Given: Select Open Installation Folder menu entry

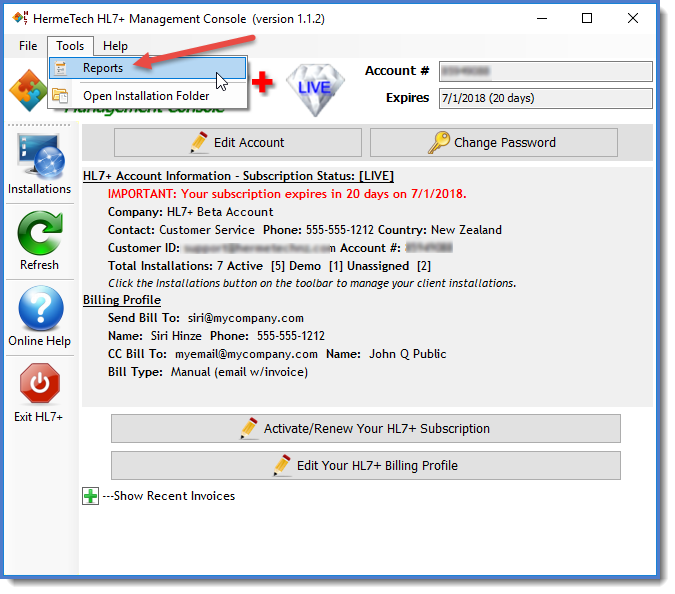Looking at the screenshot, I should pos(148,96).
